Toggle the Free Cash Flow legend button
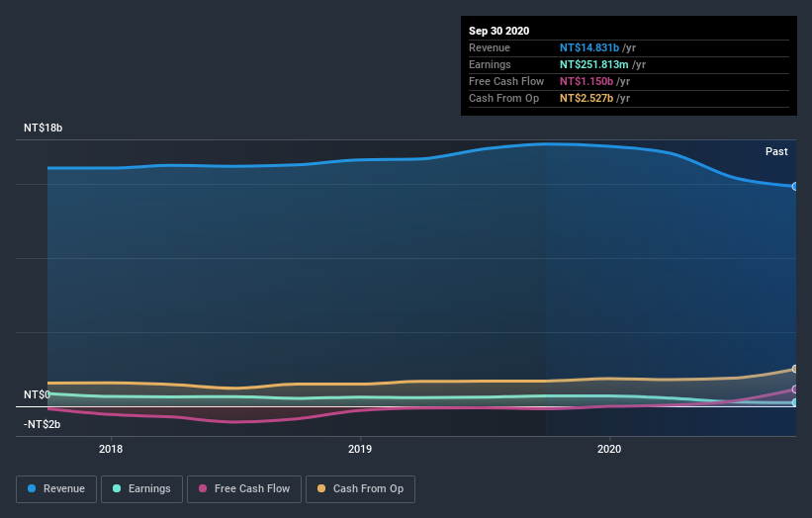Viewport: 812px width, 518px height. pos(244,489)
